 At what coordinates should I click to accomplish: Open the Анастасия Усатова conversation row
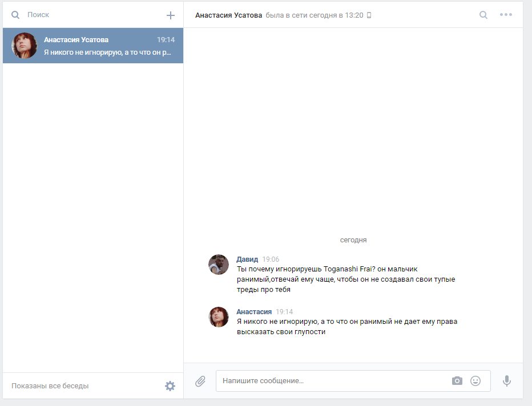[x=93, y=46]
